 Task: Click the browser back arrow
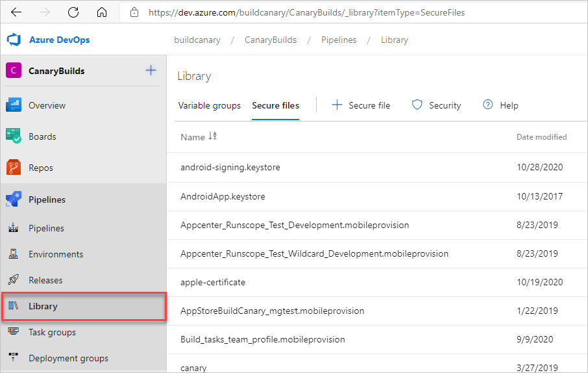[16, 12]
